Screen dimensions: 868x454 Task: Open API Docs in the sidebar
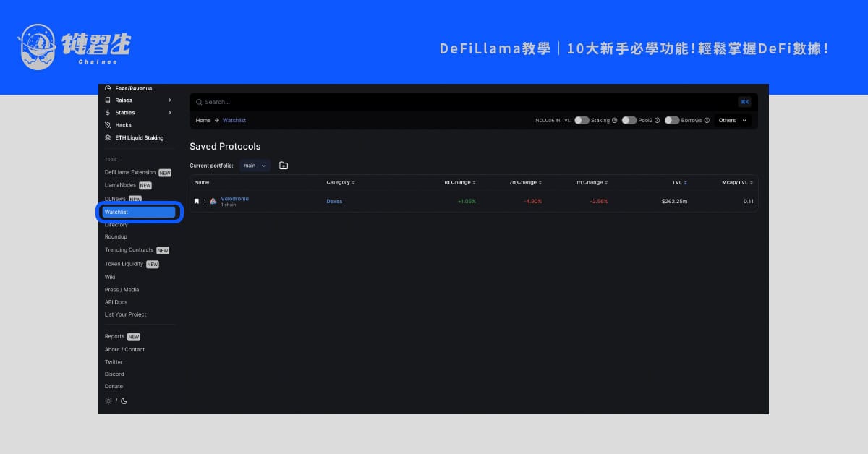coord(116,302)
